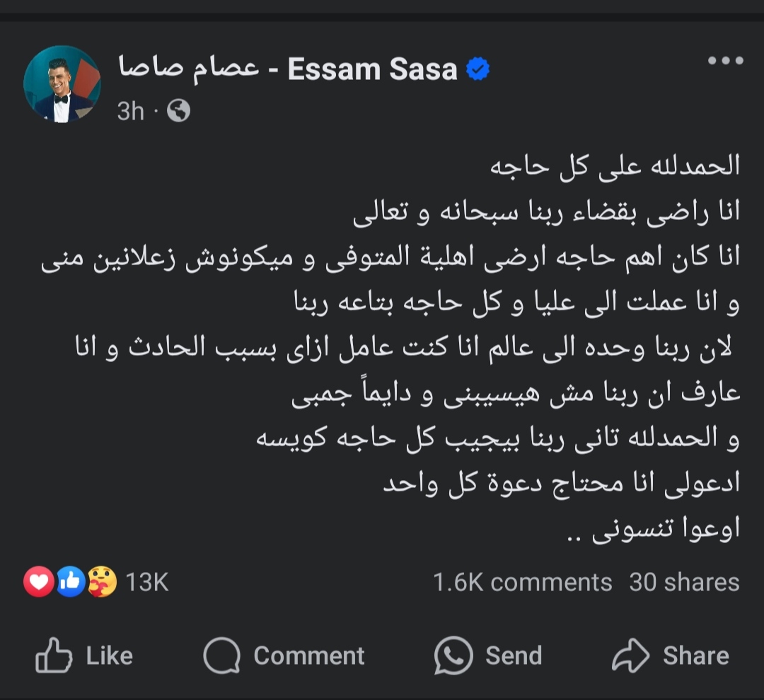Click the 3h post timestamp
The height and width of the screenshot is (700, 764).
130,111
